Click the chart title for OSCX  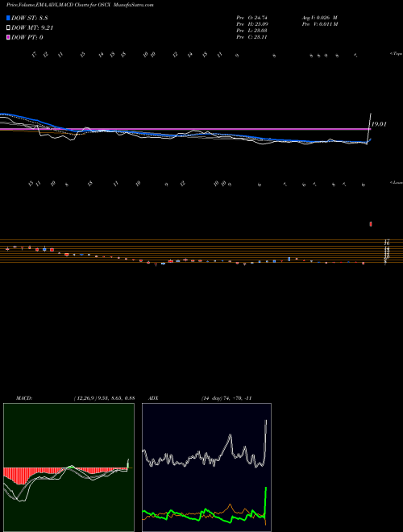click(x=80, y=6)
